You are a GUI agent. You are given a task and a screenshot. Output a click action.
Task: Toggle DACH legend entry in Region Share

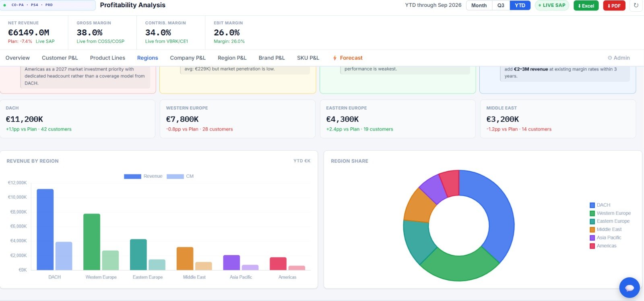[600, 205]
